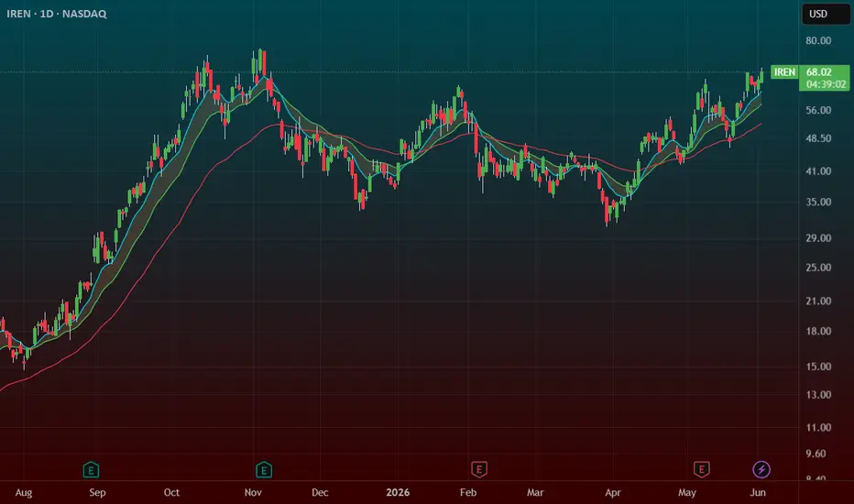The image size is (854, 504).
Task: Click the Mar label on time axis
Action: coord(535,493)
